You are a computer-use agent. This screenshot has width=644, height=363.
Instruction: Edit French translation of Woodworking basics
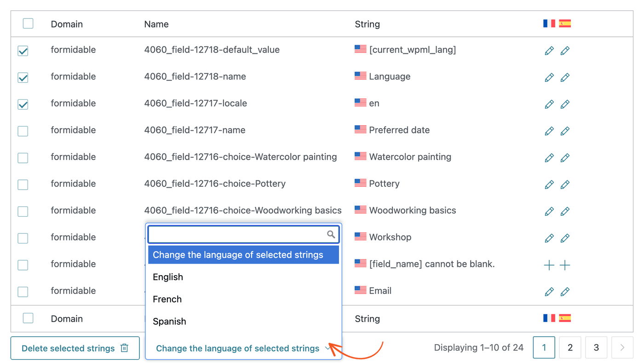(549, 211)
